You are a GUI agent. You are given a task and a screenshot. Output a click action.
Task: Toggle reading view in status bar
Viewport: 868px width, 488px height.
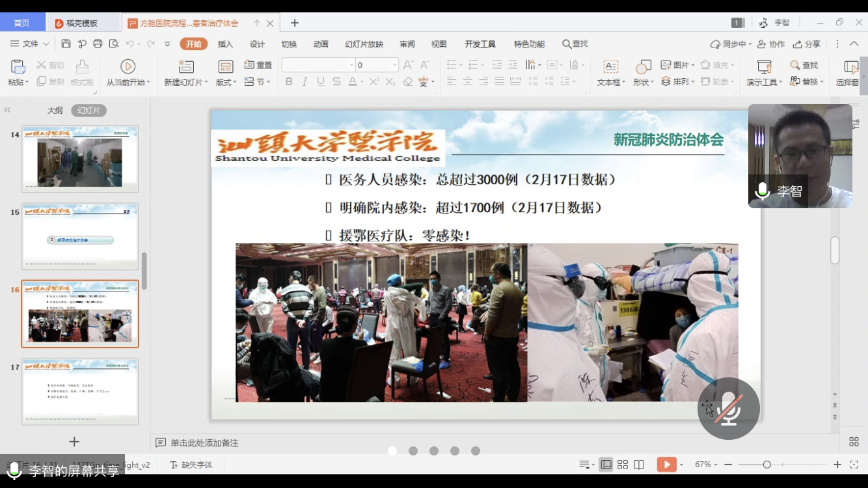pyautogui.click(x=639, y=465)
